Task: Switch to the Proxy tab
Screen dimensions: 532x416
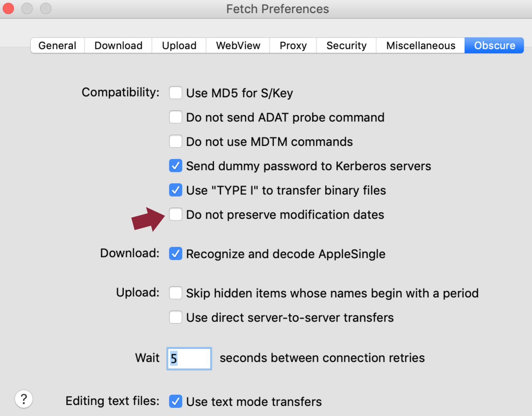Action: (x=293, y=45)
